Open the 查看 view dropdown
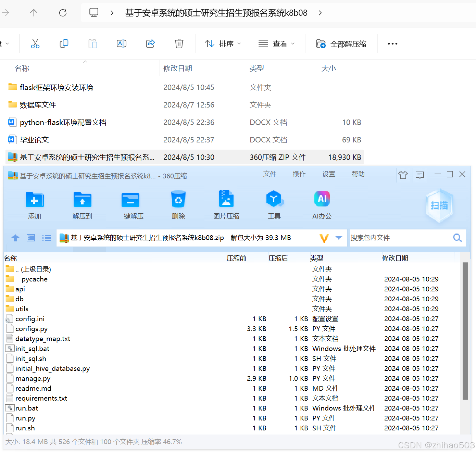 coord(277,43)
